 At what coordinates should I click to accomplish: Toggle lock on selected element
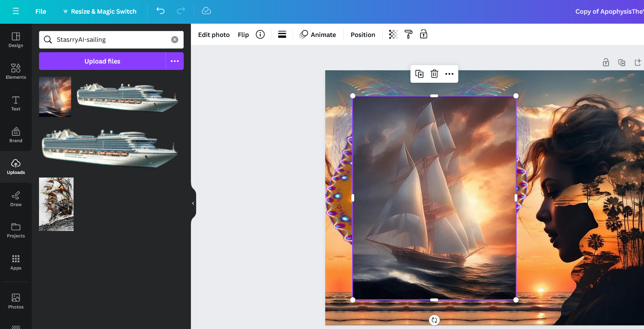click(424, 34)
